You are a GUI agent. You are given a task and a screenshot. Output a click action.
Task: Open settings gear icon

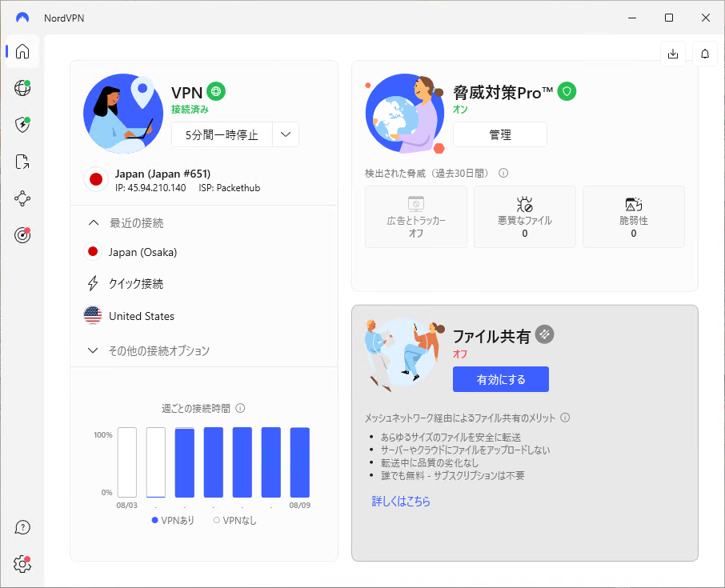pyautogui.click(x=22, y=564)
